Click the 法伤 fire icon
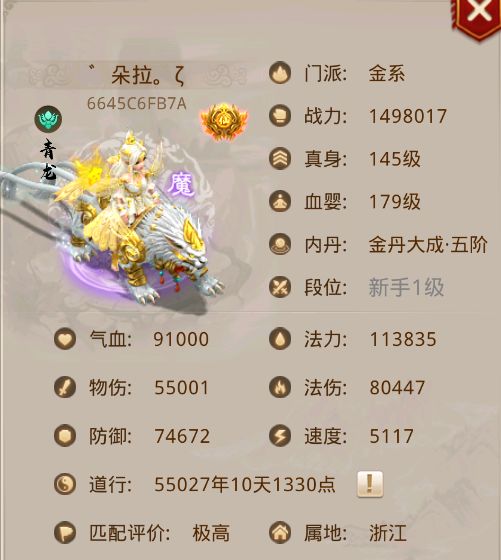Screen dimensions: 501x560 pos(280,387)
